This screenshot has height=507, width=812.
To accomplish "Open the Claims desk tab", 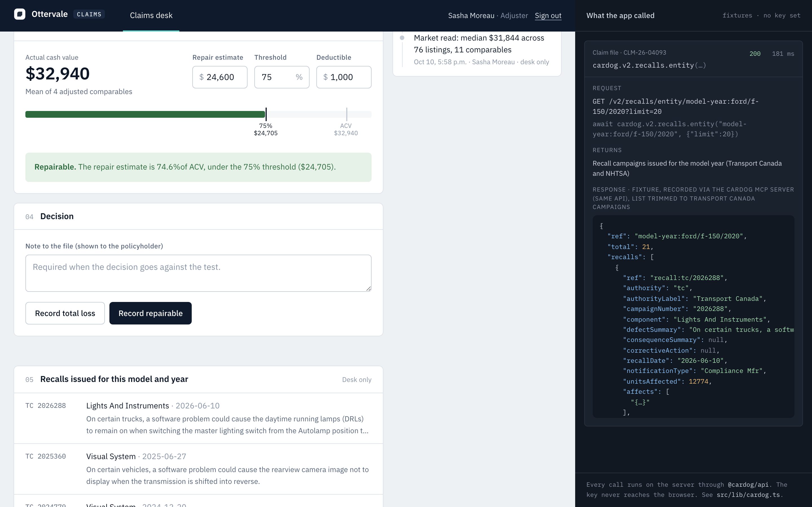I will 151,15.
